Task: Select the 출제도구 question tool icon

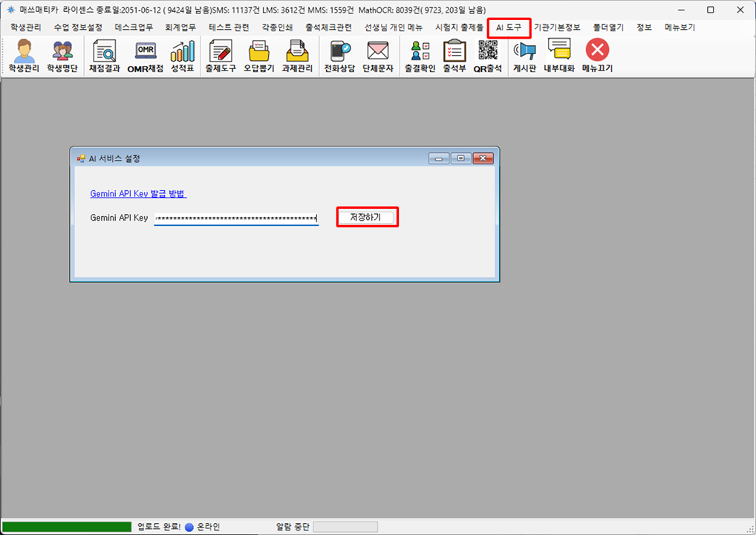Action: [221, 56]
